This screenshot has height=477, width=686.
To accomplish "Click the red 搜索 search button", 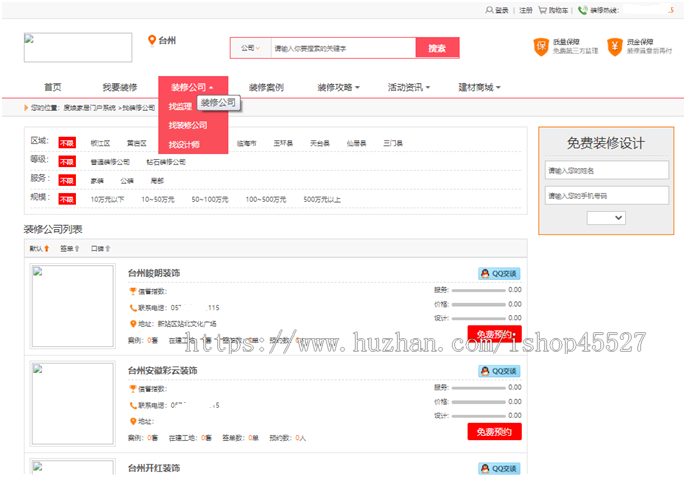I will 437,48.
